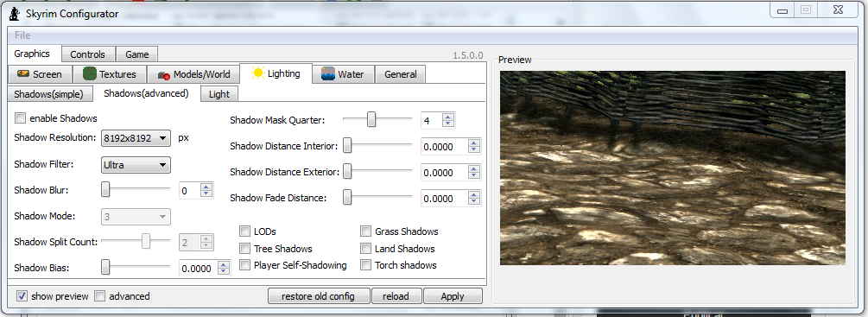This screenshot has width=868, height=317.
Task: Switch to the Controls tab
Action: tap(88, 54)
